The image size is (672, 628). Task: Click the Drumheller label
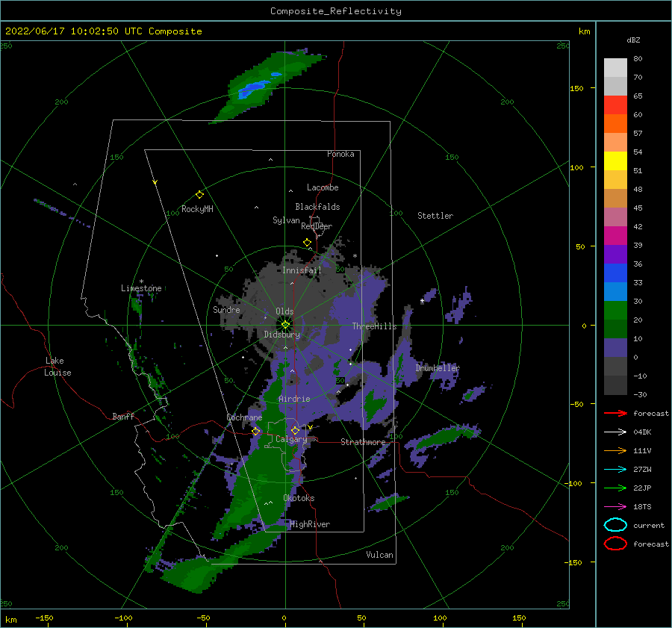[438, 368]
